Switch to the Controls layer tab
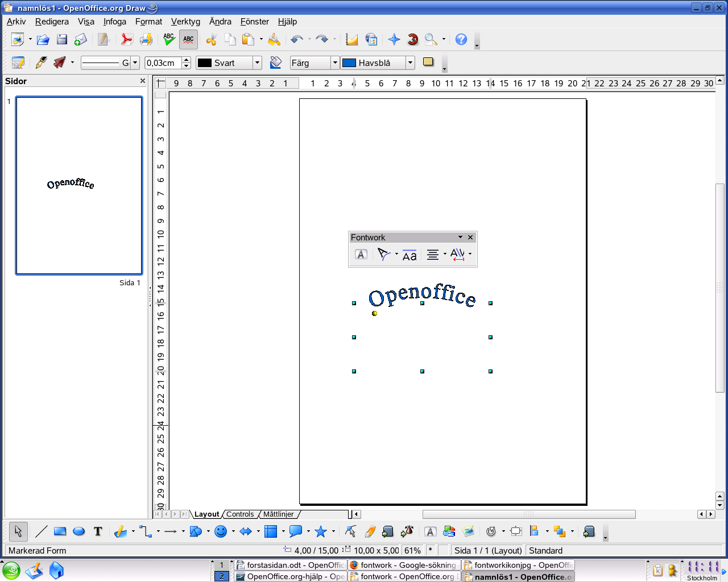728x582 pixels. [240, 514]
